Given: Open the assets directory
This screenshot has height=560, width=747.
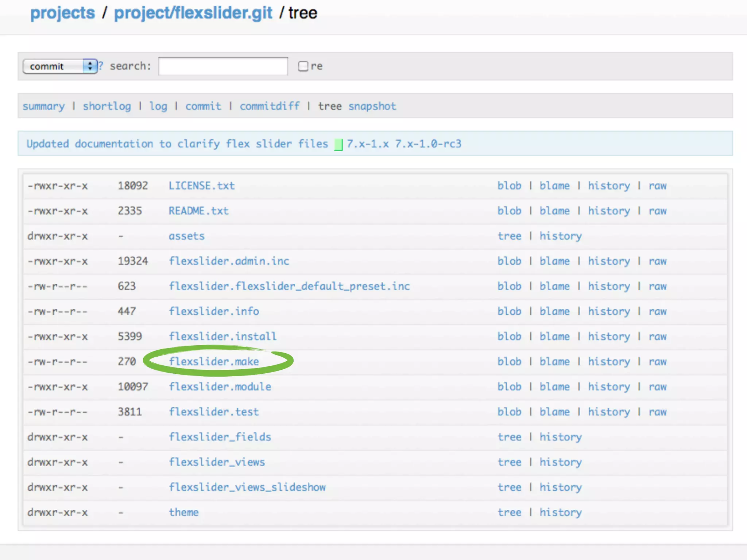Looking at the screenshot, I should point(186,236).
